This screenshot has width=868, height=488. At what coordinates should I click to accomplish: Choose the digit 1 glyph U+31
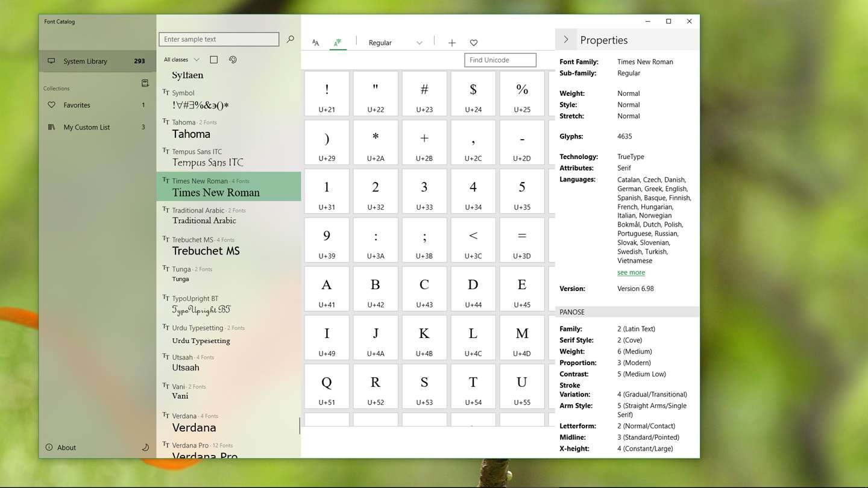point(327,191)
